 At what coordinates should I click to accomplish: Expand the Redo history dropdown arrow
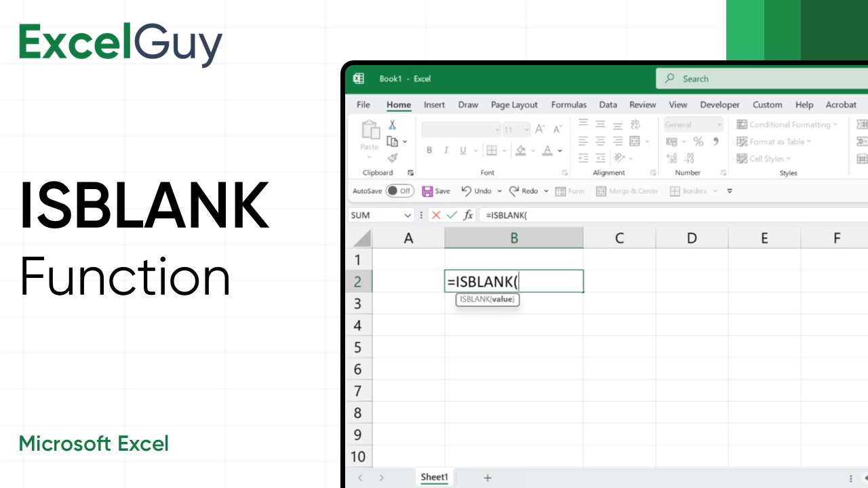click(x=547, y=191)
